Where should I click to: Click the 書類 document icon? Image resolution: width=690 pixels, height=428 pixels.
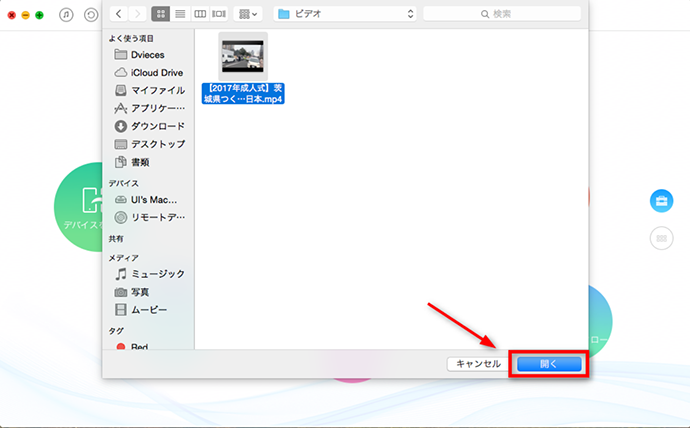(x=121, y=162)
